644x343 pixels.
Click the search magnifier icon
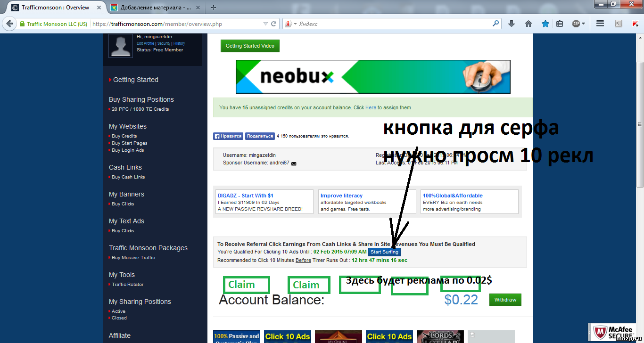point(496,23)
